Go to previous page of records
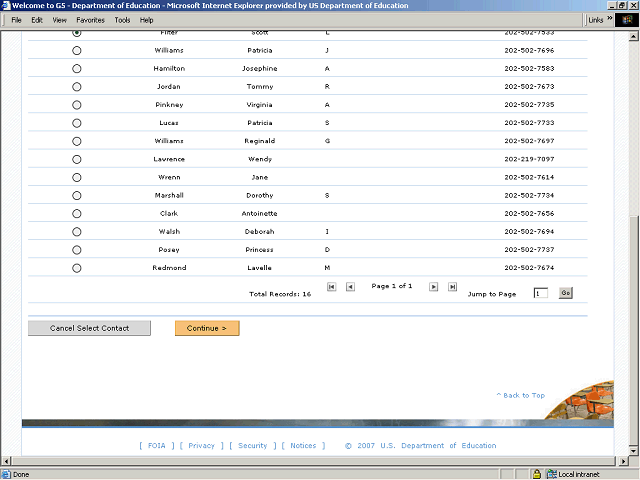Image resolution: width=640 pixels, height=480 pixels. tap(350, 287)
